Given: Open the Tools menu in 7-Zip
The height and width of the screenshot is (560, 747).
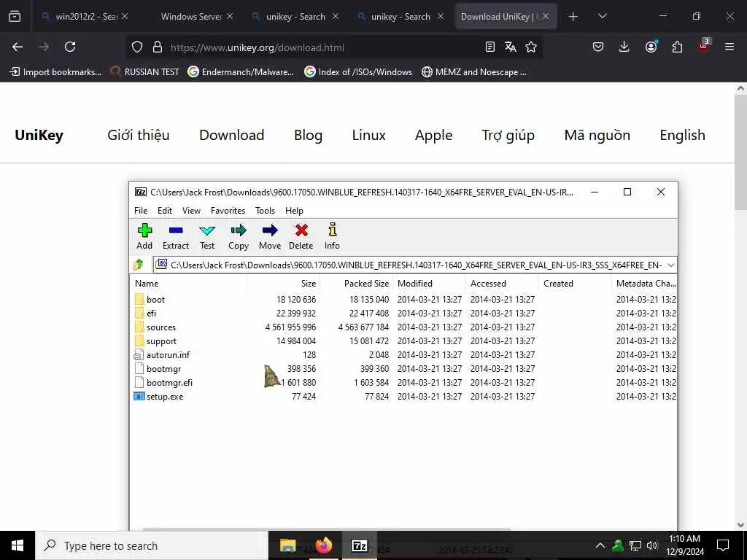Looking at the screenshot, I should click(x=265, y=211).
